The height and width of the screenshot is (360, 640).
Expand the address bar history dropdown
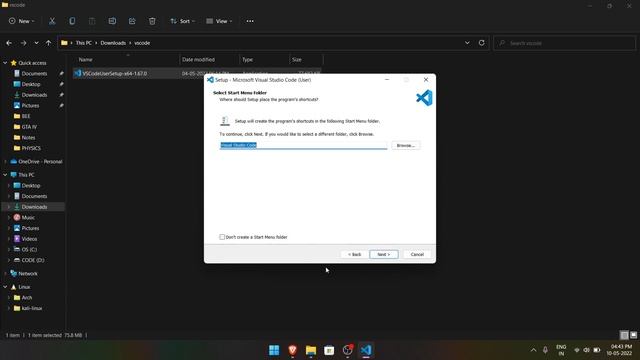467,43
